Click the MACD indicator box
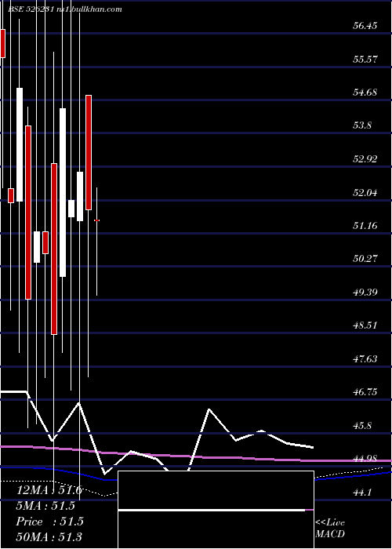The width and height of the screenshot is (392, 549). pyautogui.click(x=216, y=510)
